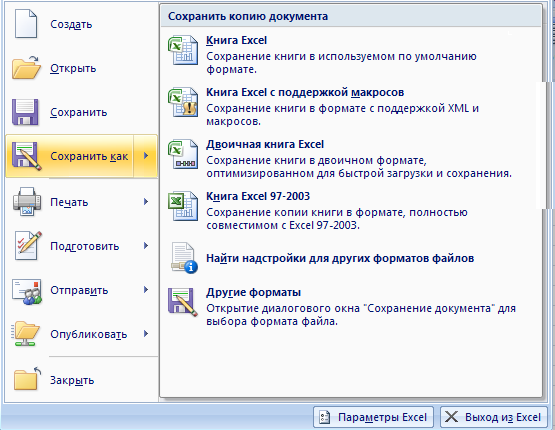The image size is (555, 430).
Task: Choose Сохранить from the Office menu
Action: pyautogui.click(x=81, y=112)
